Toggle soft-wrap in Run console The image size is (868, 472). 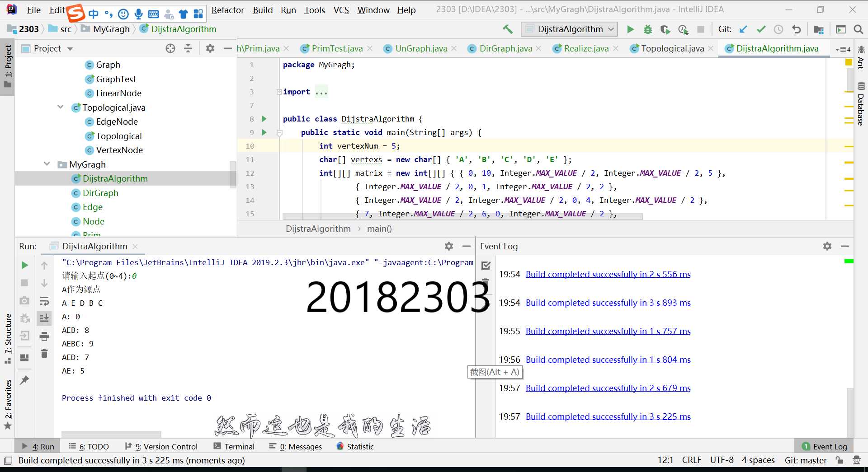click(x=44, y=301)
